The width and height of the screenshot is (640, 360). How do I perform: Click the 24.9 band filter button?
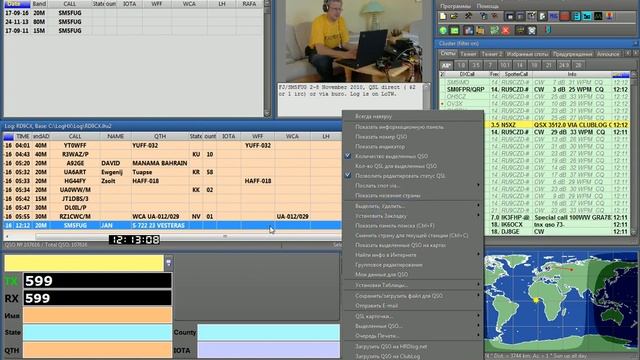564,65
